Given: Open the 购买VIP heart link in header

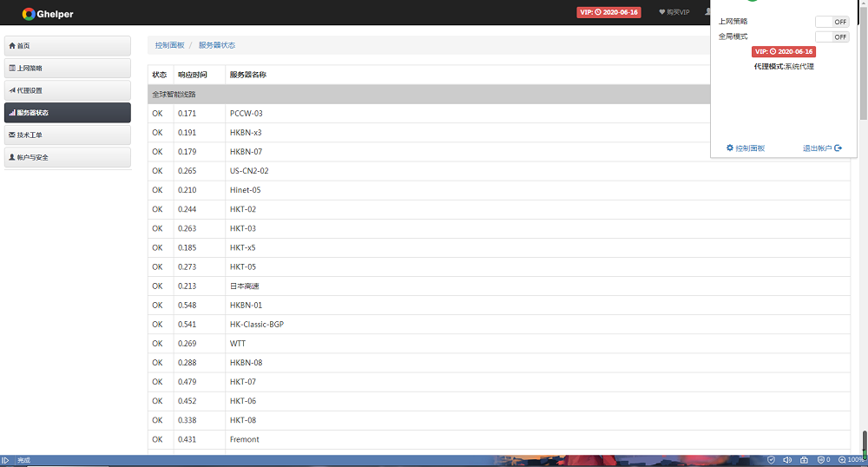Looking at the screenshot, I should [x=674, y=12].
